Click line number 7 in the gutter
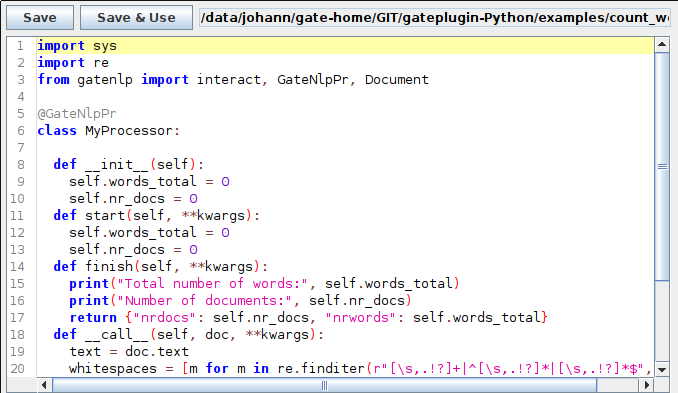 pyautogui.click(x=21, y=147)
